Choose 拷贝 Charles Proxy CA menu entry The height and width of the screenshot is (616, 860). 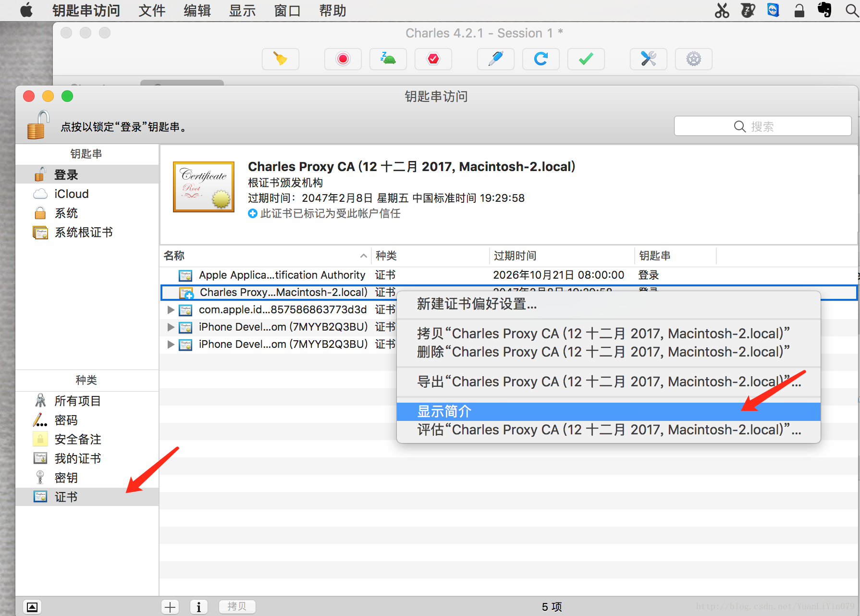[608, 333]
